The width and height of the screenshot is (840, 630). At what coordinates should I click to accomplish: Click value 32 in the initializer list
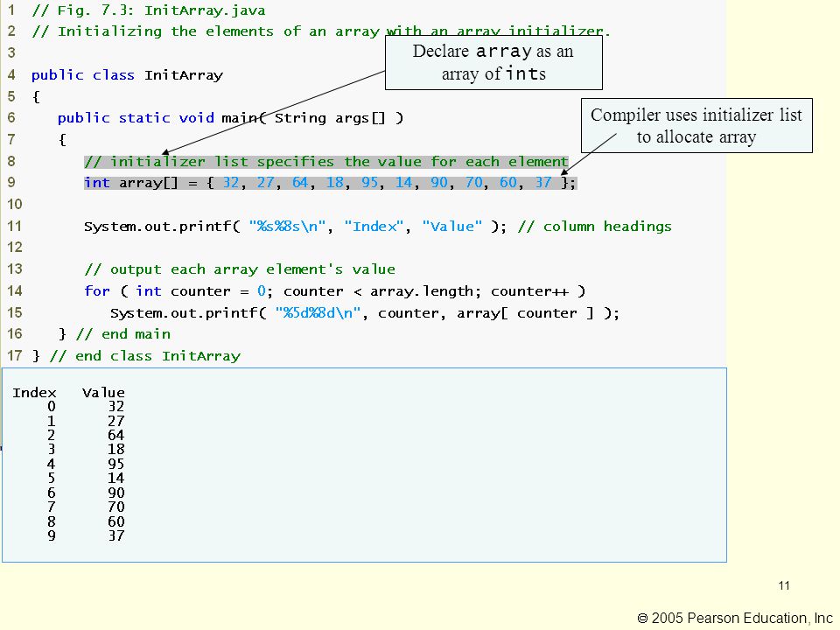(x=231, y=183)
